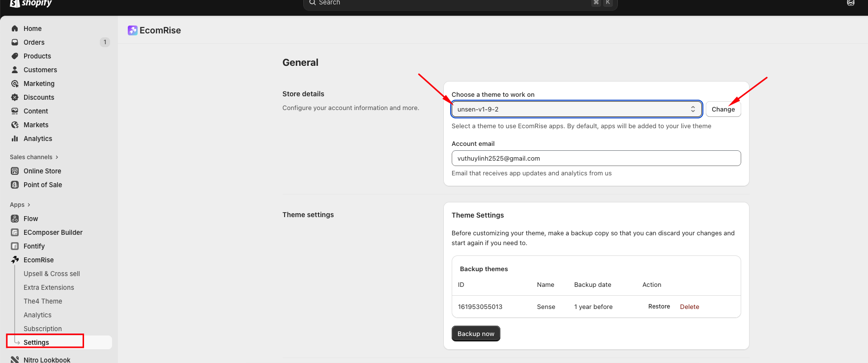
Task: Click the Sense theme name cell
Action: pos(546,307)
